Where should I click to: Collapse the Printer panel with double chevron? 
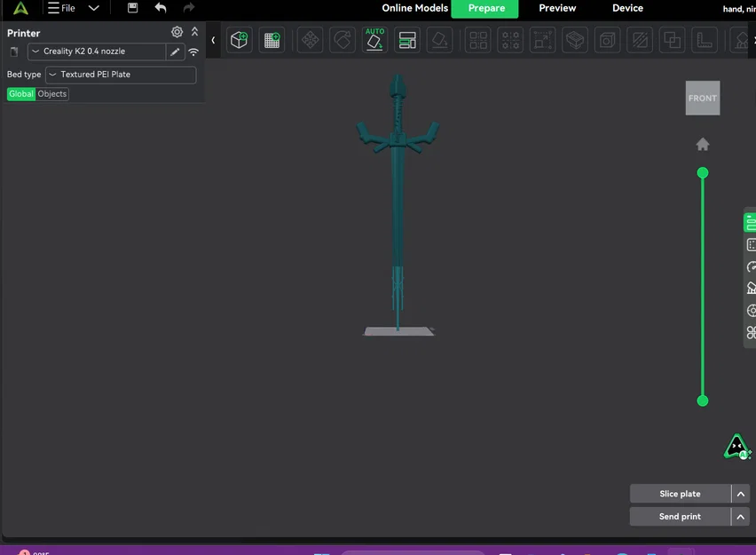195,32
